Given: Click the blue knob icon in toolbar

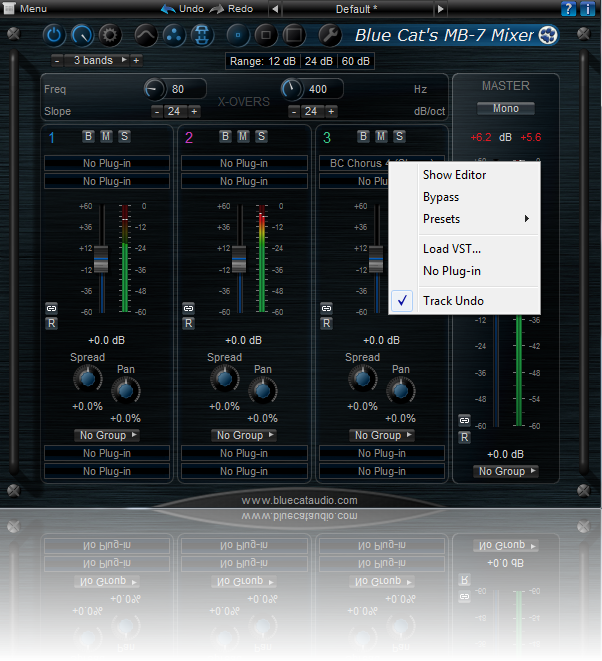Looking at the screenshot, I should (82, 35).
